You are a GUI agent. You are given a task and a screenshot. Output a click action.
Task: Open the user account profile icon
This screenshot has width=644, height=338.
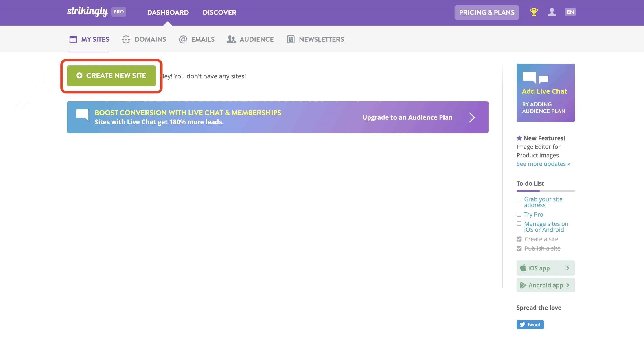(552, 12)
